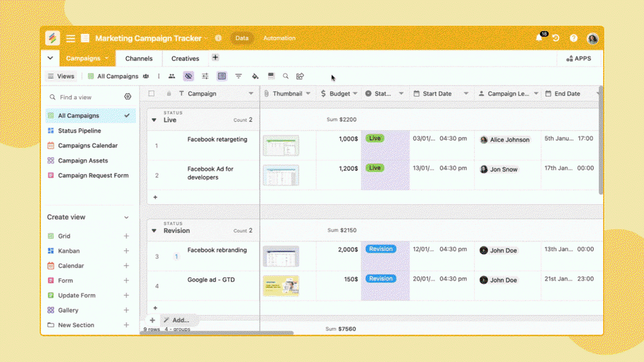Open view settings gear beside Find a view
The height and width of the screenshot is (362, 644).
(128, 97)
